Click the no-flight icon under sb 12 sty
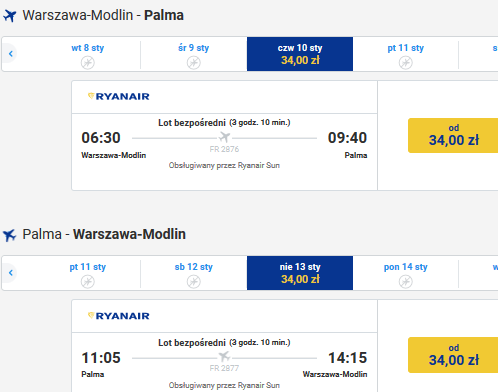Viewport: 498px width, 392px height. click(x=194, y=282)
